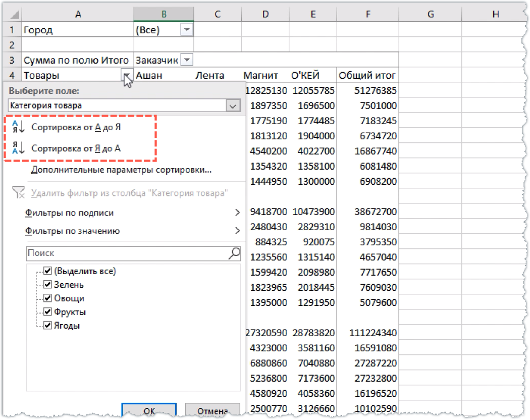Open the Товары filter dropdown arrow
This screenshot has width=530, height=420.
click(x=127, y=75)
